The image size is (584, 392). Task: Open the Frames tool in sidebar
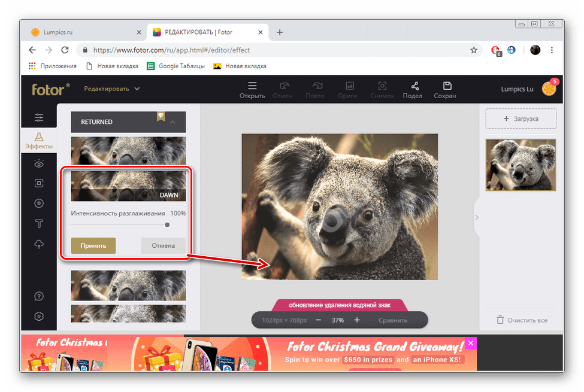(39, 183)
